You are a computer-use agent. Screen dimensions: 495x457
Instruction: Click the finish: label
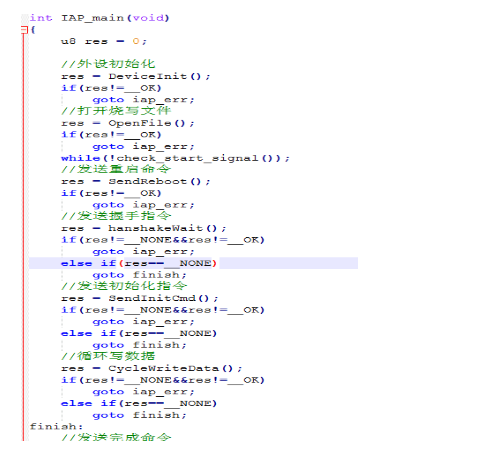56,426
